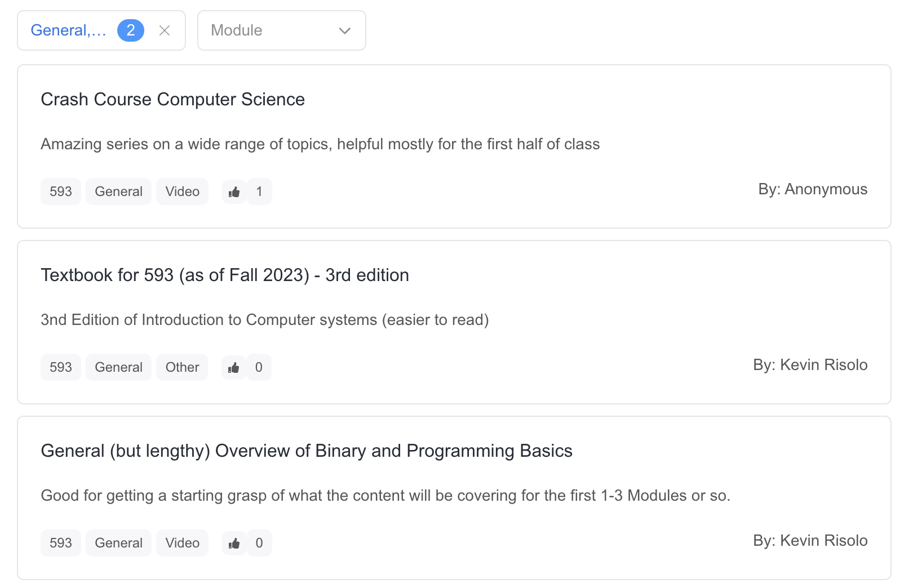The height and width of the screenshot is (588, 913).
Task: Upvote the Binary and Programming Basics resource
Action: click(x=234, y=544)
